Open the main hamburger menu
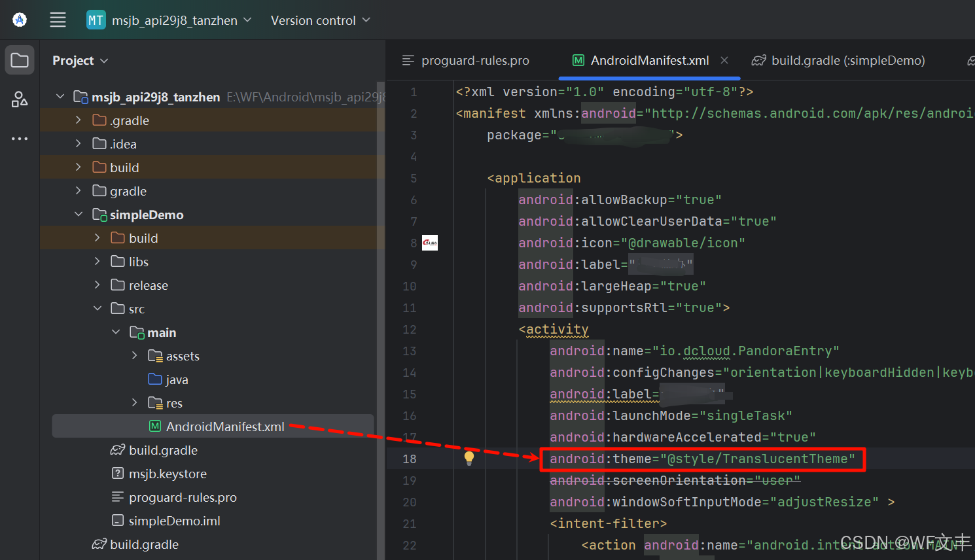Image resolution: width=975 pixels, height=560 pixels. coord(58,20)
